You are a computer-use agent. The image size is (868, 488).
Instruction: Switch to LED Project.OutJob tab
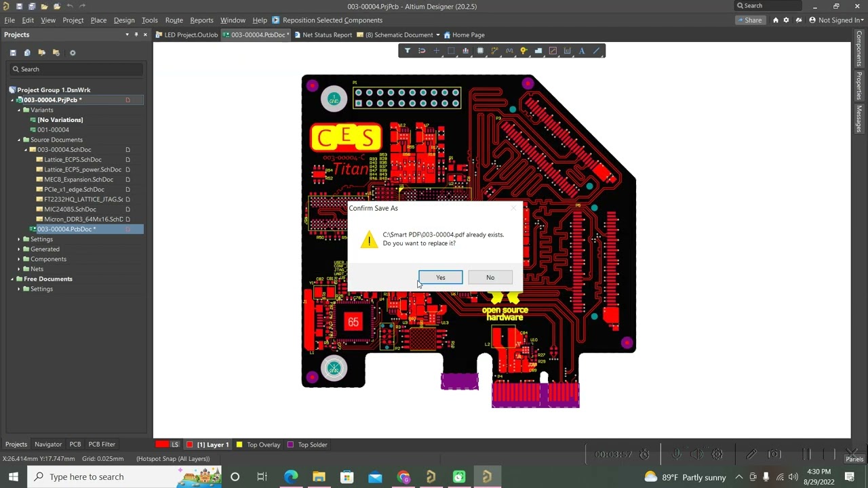click(186, 35)
